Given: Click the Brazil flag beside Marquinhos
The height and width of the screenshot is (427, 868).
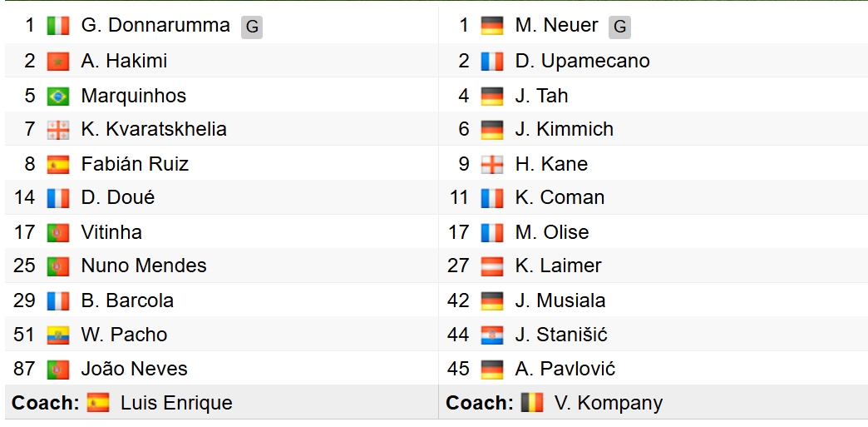Looking at the screenshot, I should pyautogui.click(x=58, y=96).
